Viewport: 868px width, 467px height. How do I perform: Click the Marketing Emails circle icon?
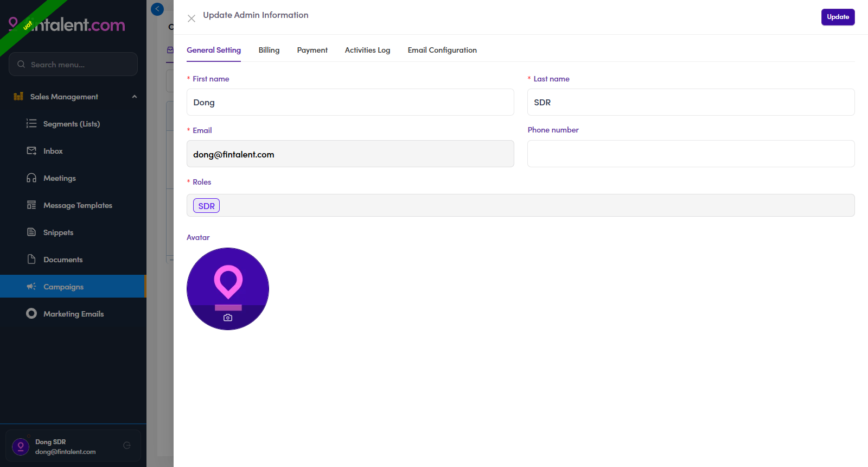coord(31,313)
